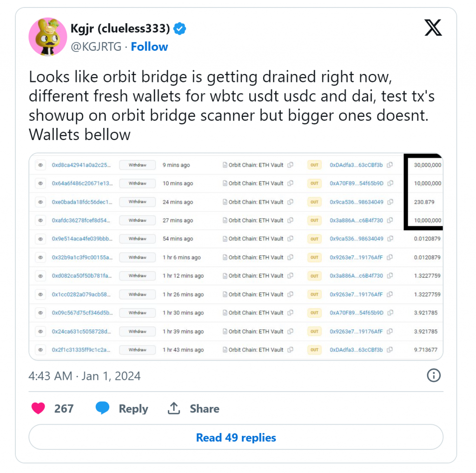Click Withdraw label in the 27 mins ago row
The image size is (476, 473).
[138, 220]
